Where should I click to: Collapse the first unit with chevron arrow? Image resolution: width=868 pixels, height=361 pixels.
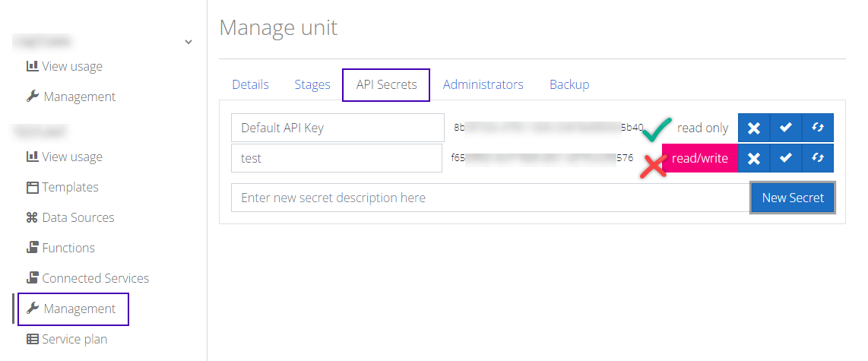(188, 42)
